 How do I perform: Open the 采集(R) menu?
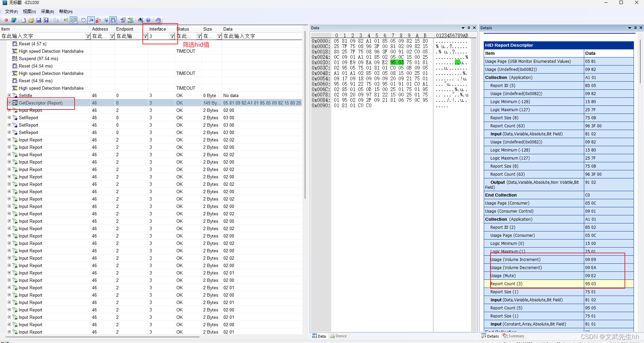47,11
